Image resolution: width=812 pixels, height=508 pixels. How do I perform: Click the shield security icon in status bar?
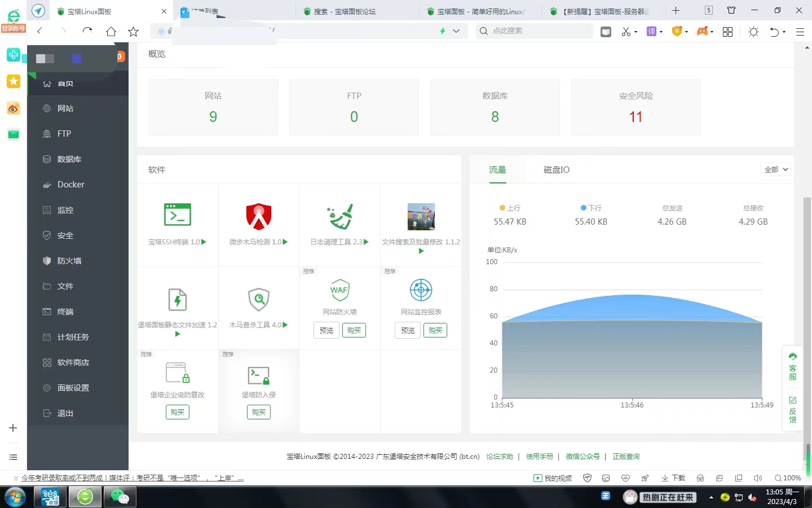587,478
